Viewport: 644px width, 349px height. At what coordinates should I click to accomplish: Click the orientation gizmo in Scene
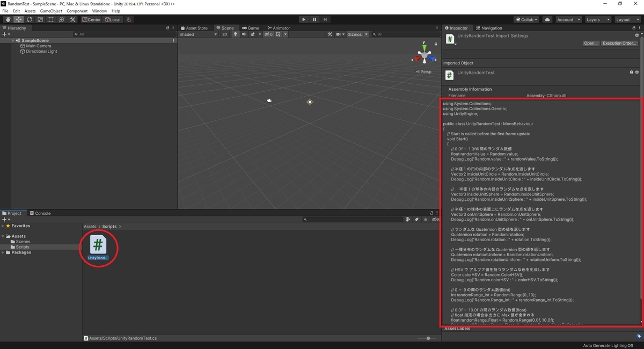424,55
